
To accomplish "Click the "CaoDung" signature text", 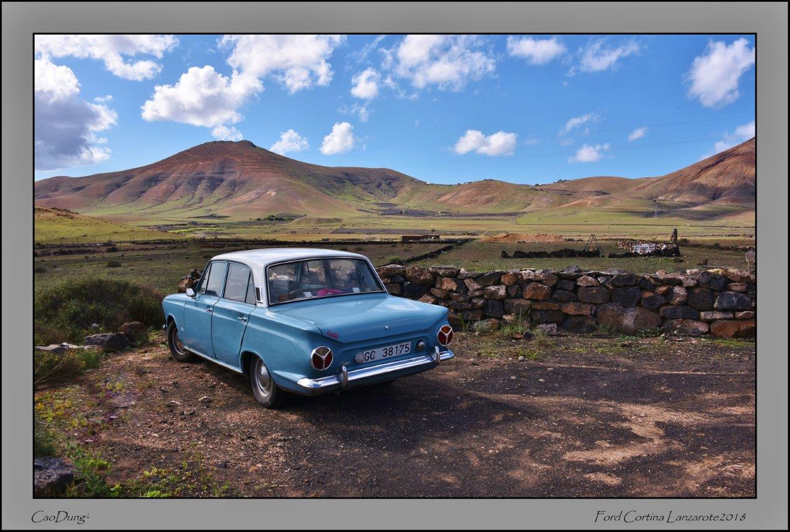I will click(x=60, y=517).
